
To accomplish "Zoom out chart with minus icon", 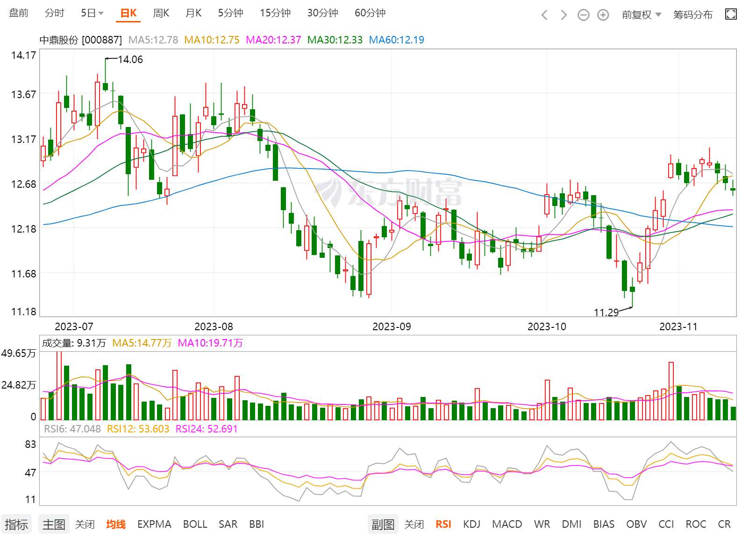I will pyautogui.click(x=584, y=15).
